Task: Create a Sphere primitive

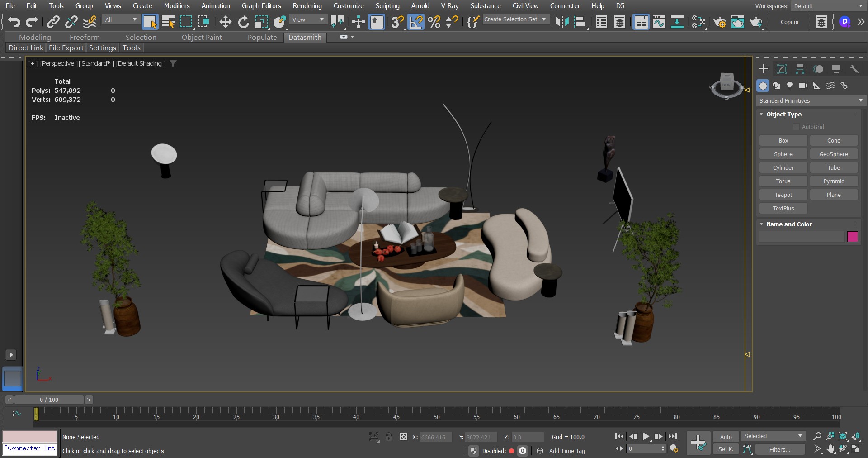Action: (x=783, y=154)
